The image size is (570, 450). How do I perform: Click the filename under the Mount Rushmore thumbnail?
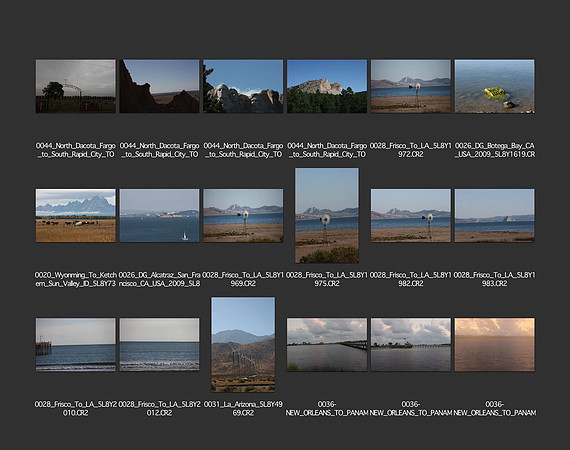243,150
